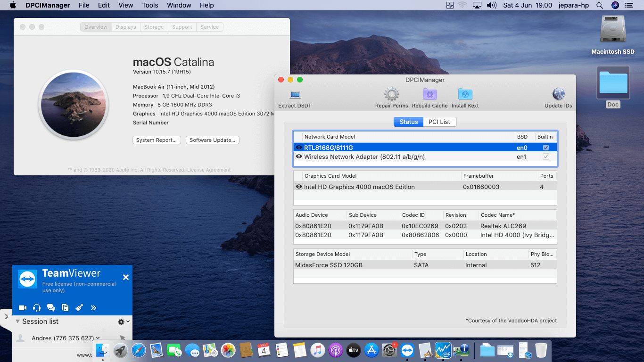Click the Software Update button
The height and width of the screenshot is (362, 644).
pyautogui.click(x=212, y=140)
